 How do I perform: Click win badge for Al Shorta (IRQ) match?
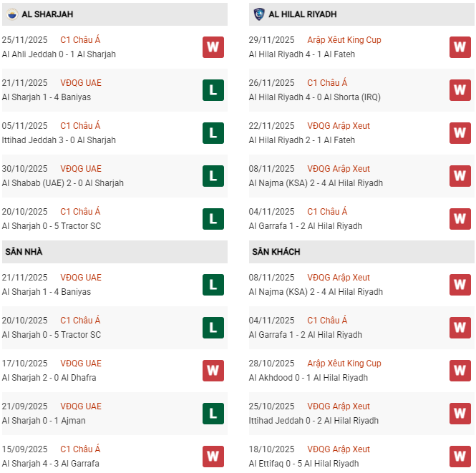(460, 90)
